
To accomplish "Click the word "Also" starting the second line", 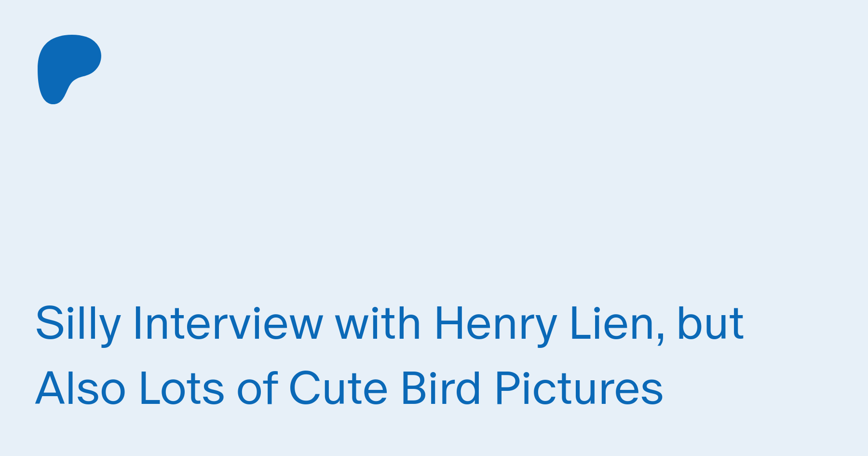I will tap(81, 388).
